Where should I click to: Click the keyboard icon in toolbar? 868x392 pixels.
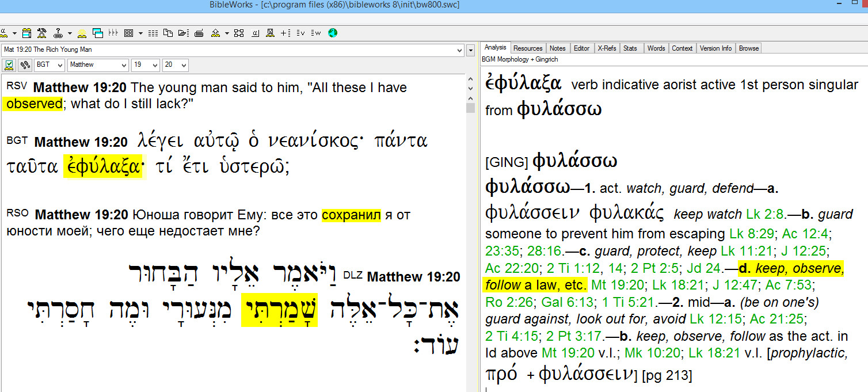click(x=199, y=33)
